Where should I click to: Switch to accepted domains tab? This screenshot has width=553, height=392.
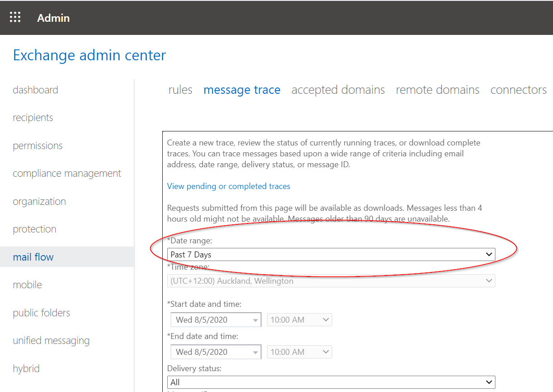(x=338, y=90)
